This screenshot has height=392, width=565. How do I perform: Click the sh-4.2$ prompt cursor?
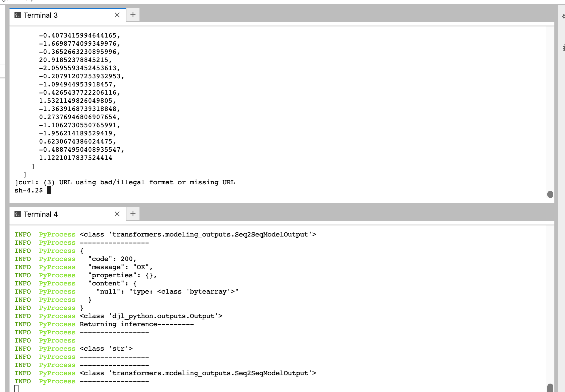tap(49, 190)
